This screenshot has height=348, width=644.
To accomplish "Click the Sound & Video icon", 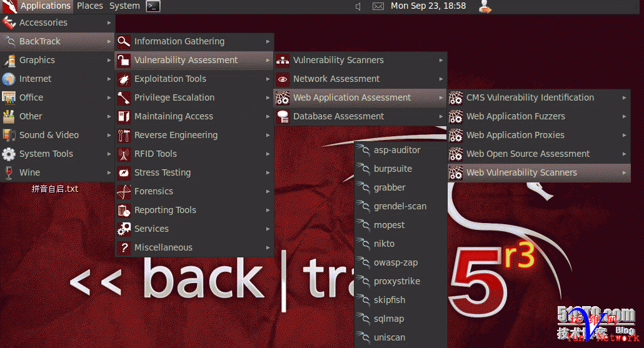I will coord(9,135).
